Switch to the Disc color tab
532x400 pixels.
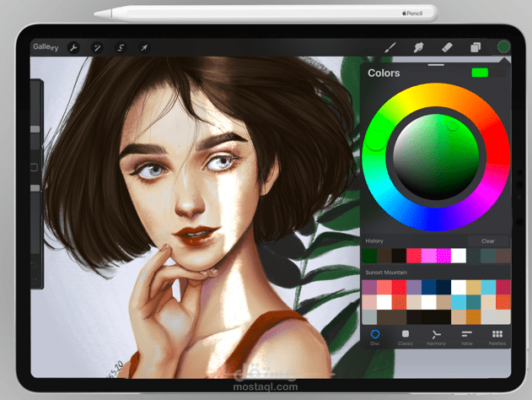pyautogui.click(x=375, y=338)
